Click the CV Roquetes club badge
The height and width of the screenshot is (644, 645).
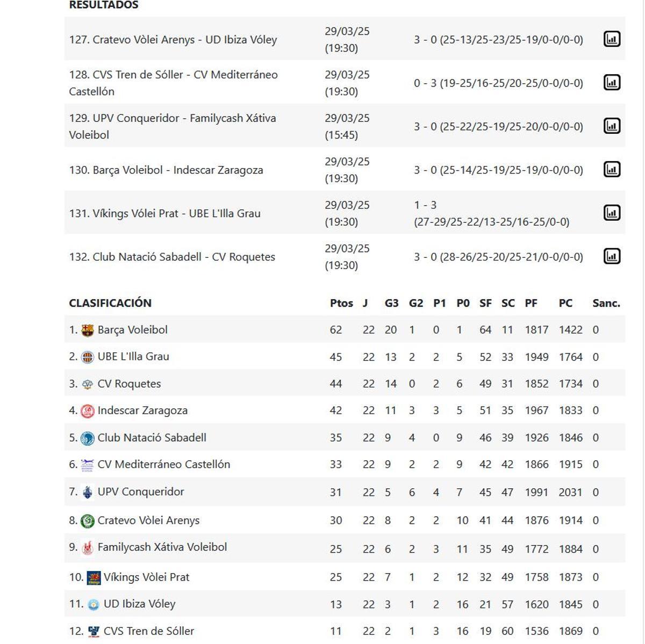(x=87, y=383)
